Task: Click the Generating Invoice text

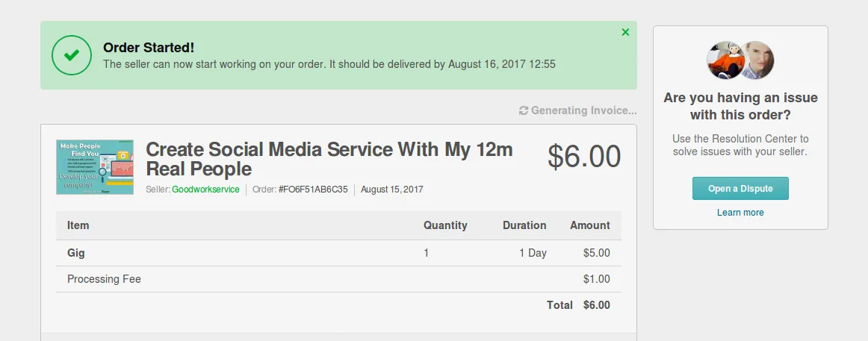Action: click(584, 110)
